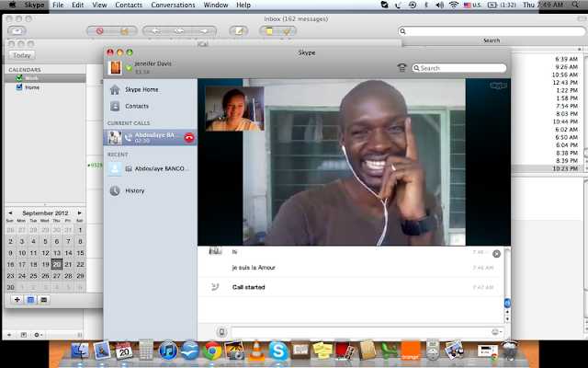Click Jennifer Davis profile avatar in Skype
This screenshot has width=588, height=368.
click(x=115, y=68)
